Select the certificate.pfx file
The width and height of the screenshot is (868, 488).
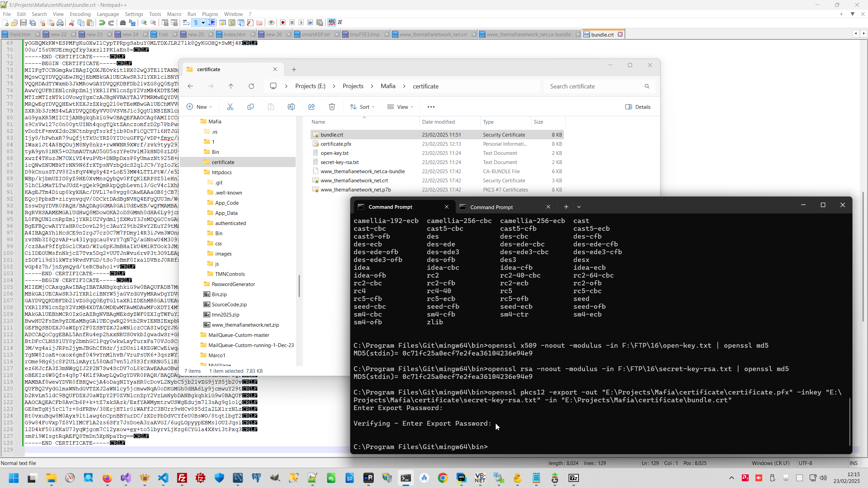[x=336, y=144]
